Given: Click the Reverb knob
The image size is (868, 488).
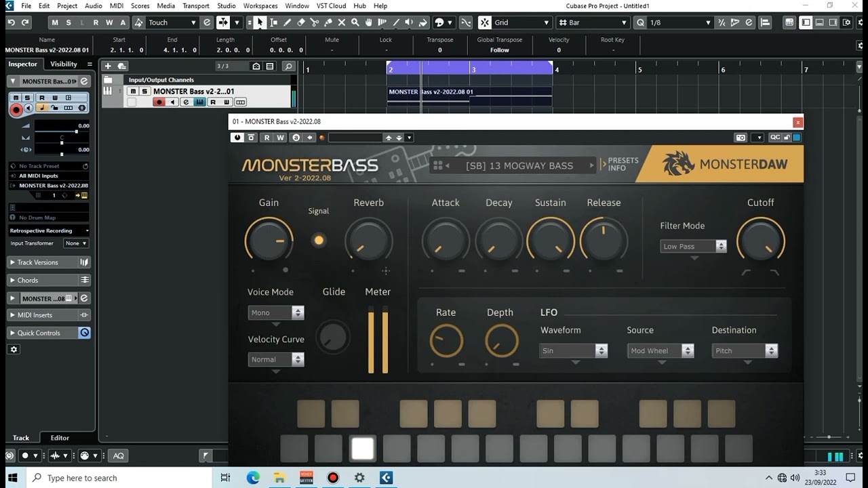Looking at the screenshot, I should click(x=369, y=241).
